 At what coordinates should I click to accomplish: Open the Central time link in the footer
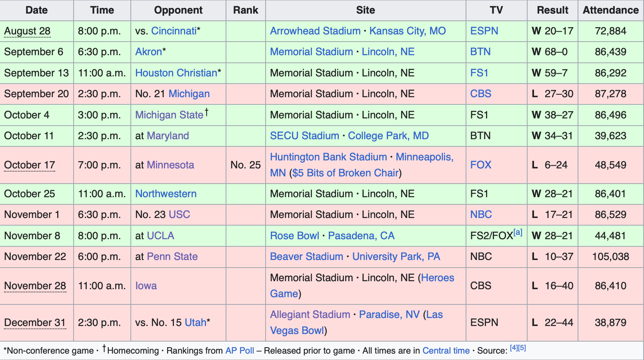pos(446,351)
